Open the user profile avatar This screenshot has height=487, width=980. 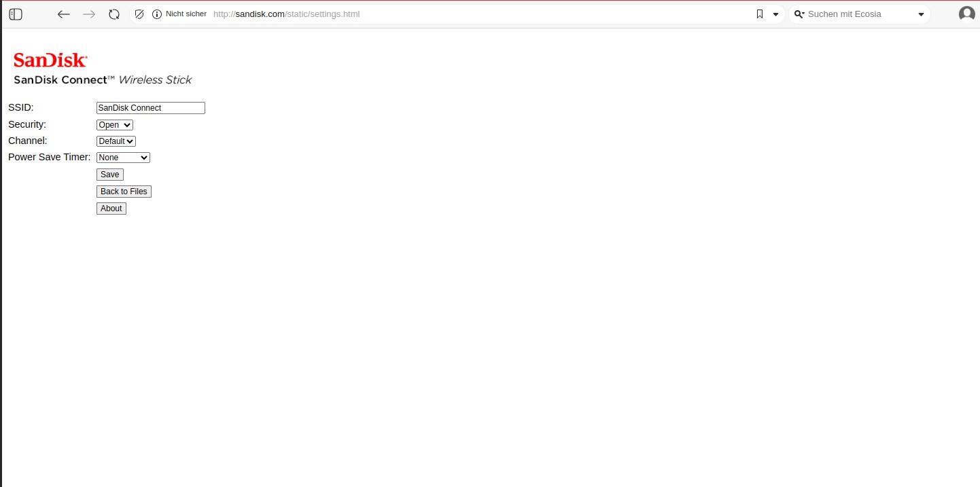[966, 14]
